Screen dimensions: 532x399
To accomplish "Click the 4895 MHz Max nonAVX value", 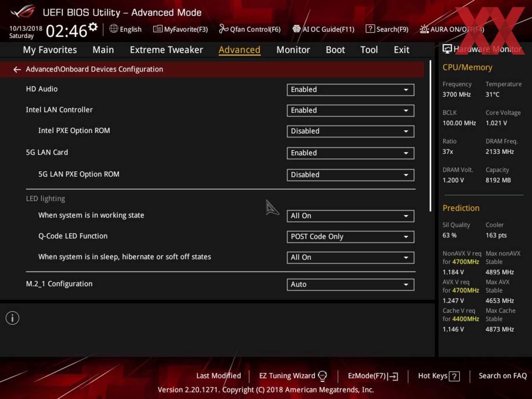I will 500,272.
